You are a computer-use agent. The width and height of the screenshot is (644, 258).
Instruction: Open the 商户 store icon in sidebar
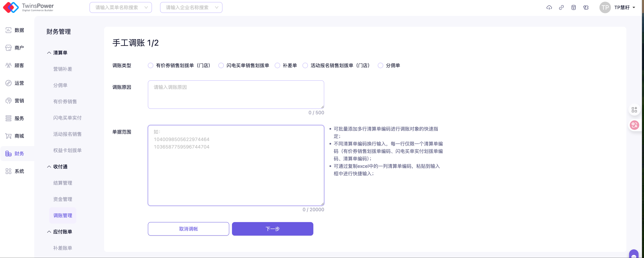coord(8,48)
